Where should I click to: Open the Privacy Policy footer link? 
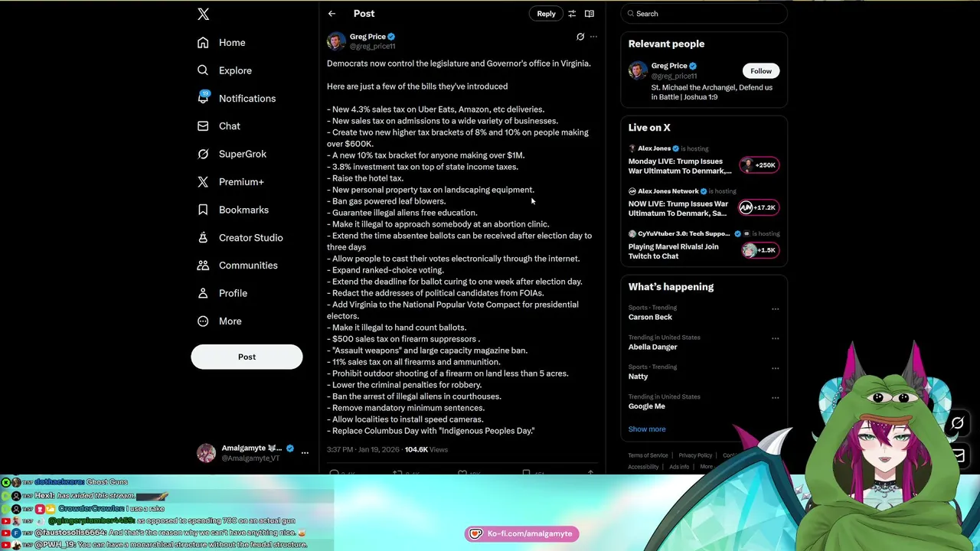pos(695,455)
